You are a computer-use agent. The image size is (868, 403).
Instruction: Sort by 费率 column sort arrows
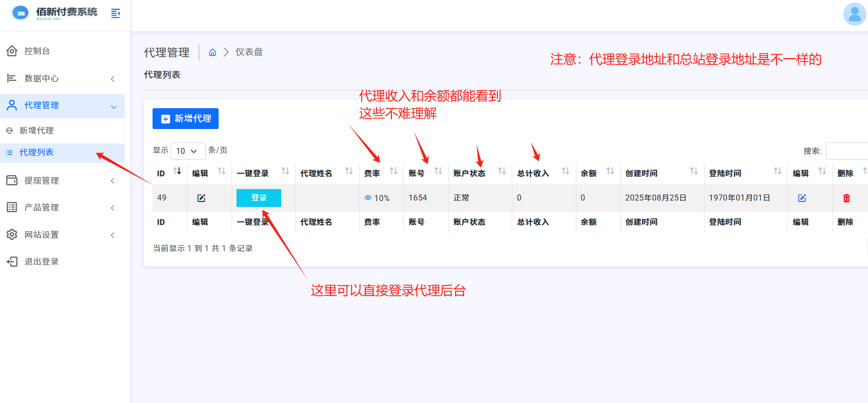(394, 171)
